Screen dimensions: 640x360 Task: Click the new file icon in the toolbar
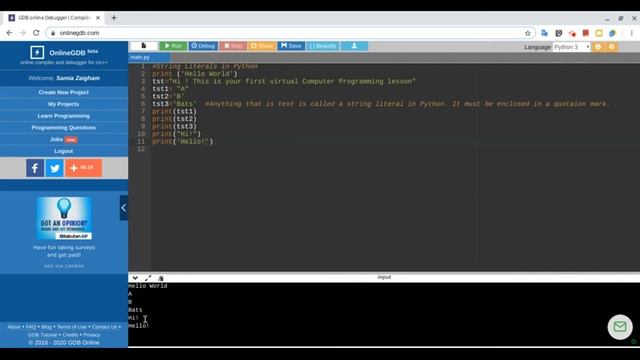pos(144,46)
